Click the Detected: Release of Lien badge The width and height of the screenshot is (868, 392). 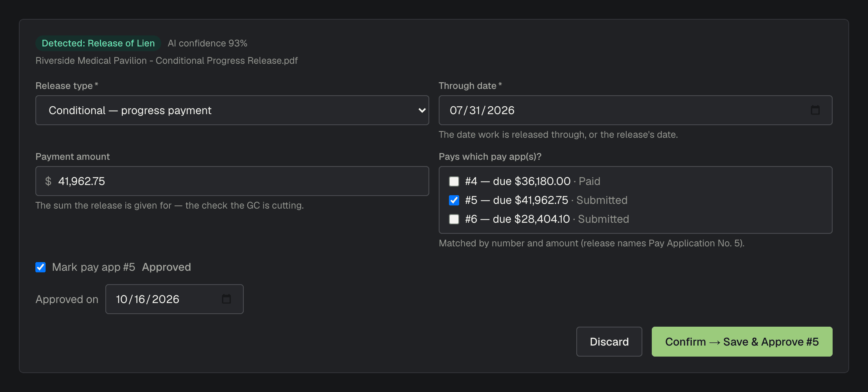(x=98, y=43)
